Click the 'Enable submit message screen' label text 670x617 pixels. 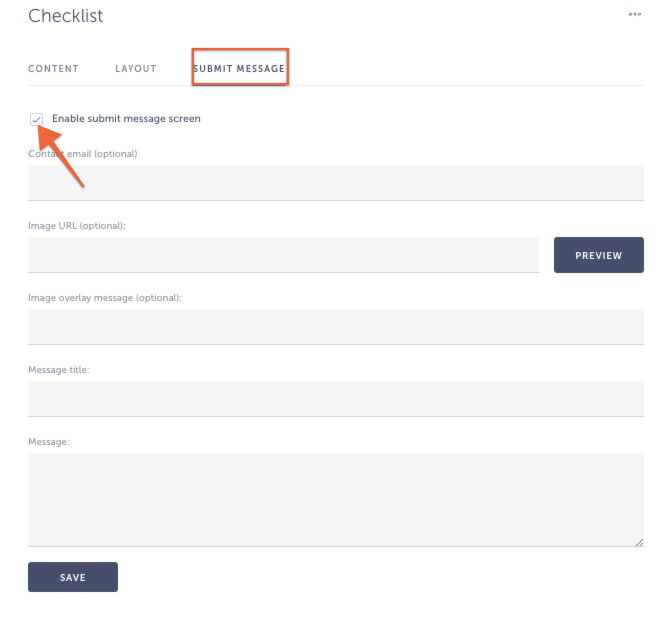[x=126, y=118]
